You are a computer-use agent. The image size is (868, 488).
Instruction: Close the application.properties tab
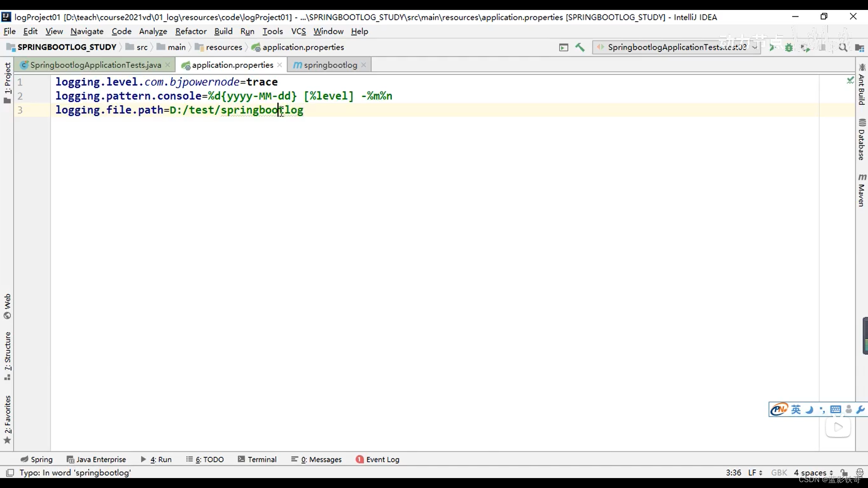[279, 65]
